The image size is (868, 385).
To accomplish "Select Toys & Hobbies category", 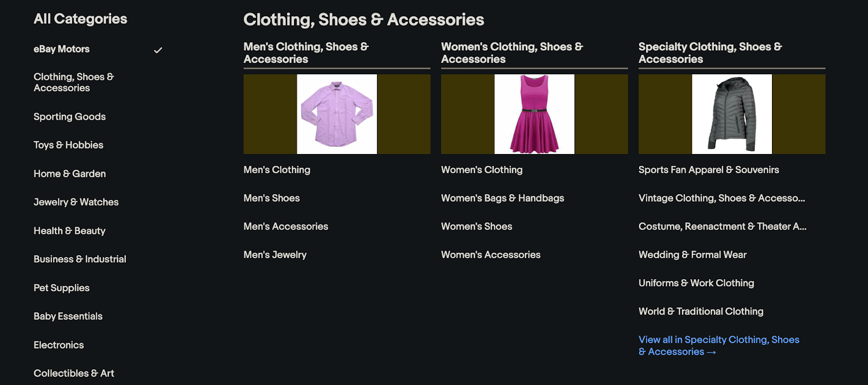I will pos(68,145).
